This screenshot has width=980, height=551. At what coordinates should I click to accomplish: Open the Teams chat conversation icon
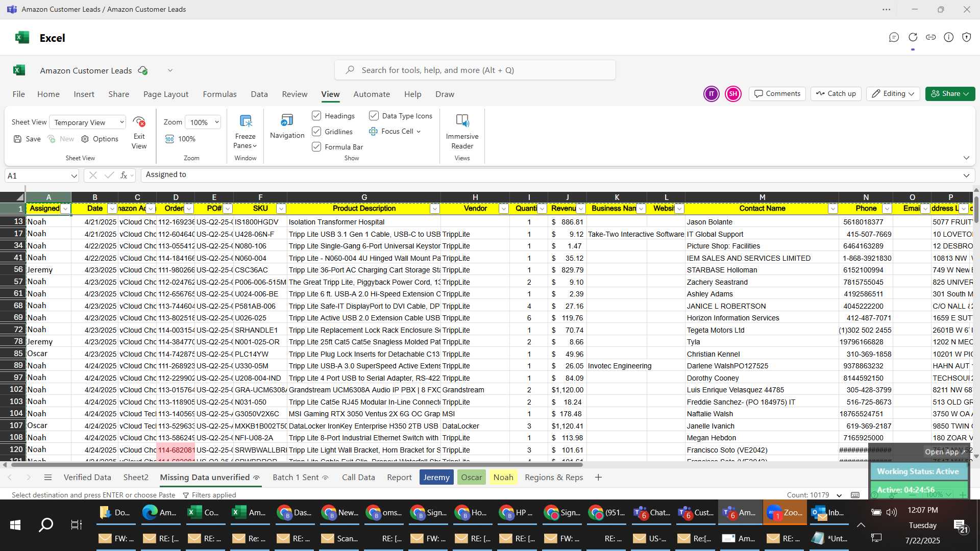[894, 37]
